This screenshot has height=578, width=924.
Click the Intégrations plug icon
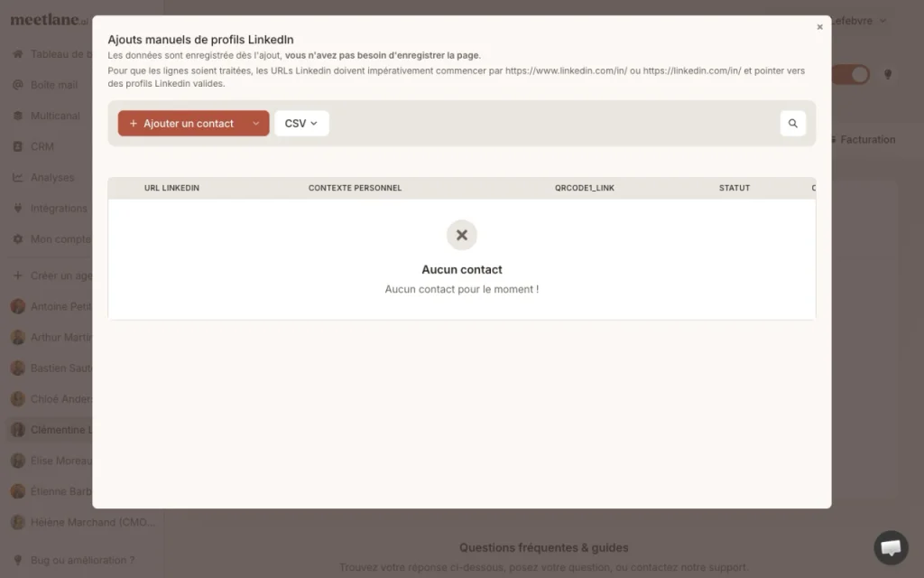pos(18,209)
